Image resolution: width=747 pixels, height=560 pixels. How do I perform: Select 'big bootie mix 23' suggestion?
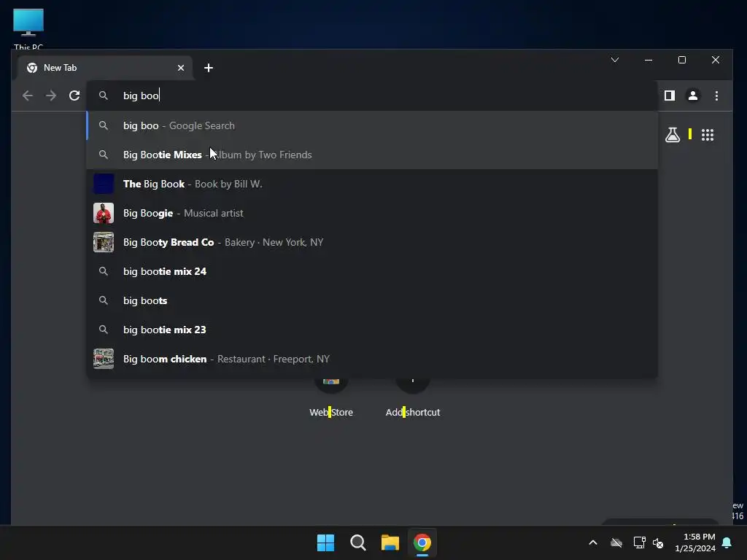(372, 330)
